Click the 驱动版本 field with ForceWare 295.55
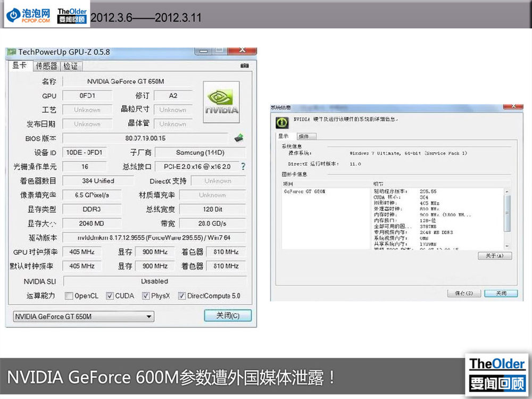The width and height of the screenshot is (532, 399). point(154,238)
